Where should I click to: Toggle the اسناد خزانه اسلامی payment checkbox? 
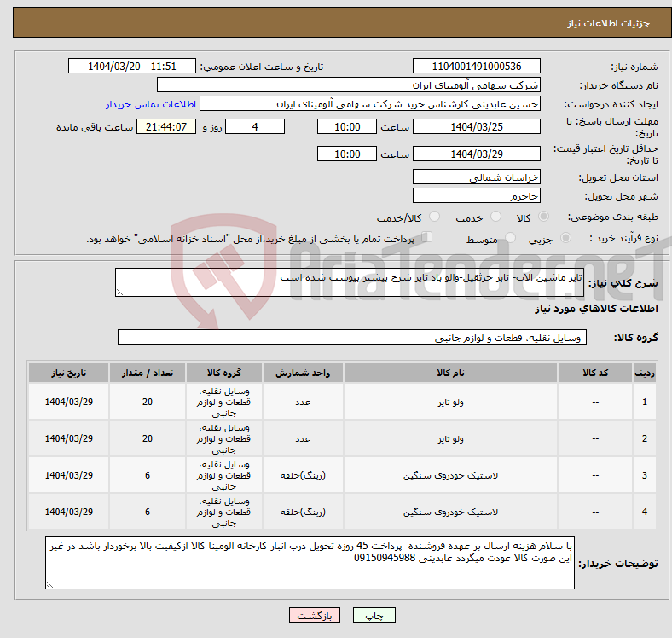[427, 236]
